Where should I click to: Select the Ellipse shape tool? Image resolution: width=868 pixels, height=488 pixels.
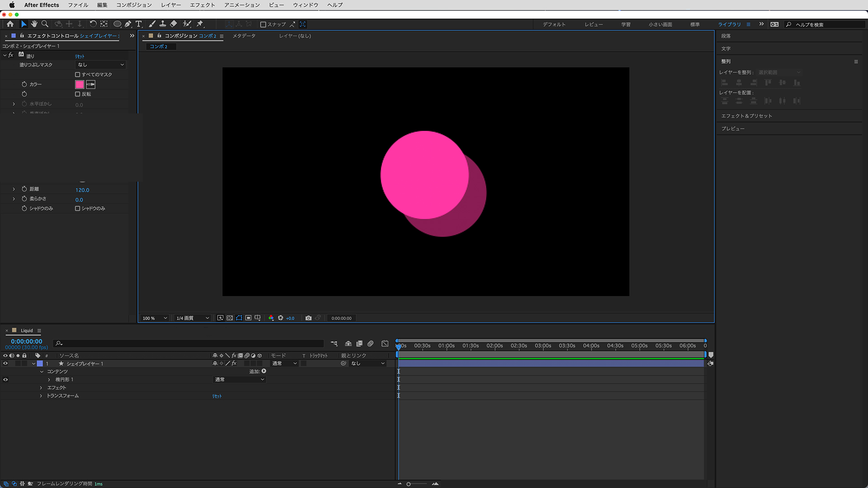(117, 24)
